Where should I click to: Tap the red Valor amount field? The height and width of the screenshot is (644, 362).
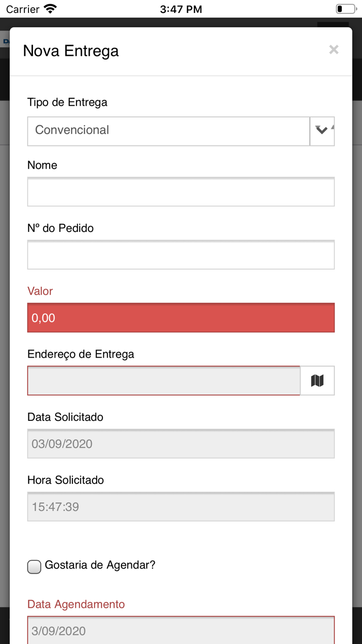(181, 317)
